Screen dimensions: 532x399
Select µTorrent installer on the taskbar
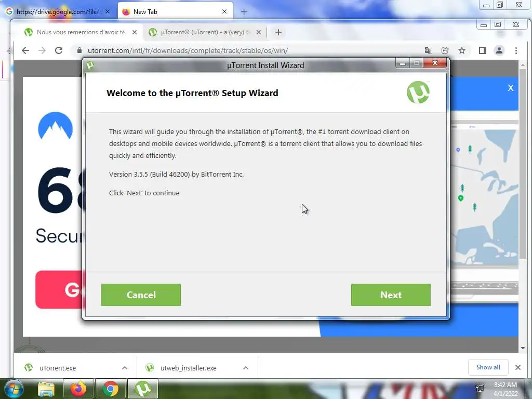click(143, 389)
